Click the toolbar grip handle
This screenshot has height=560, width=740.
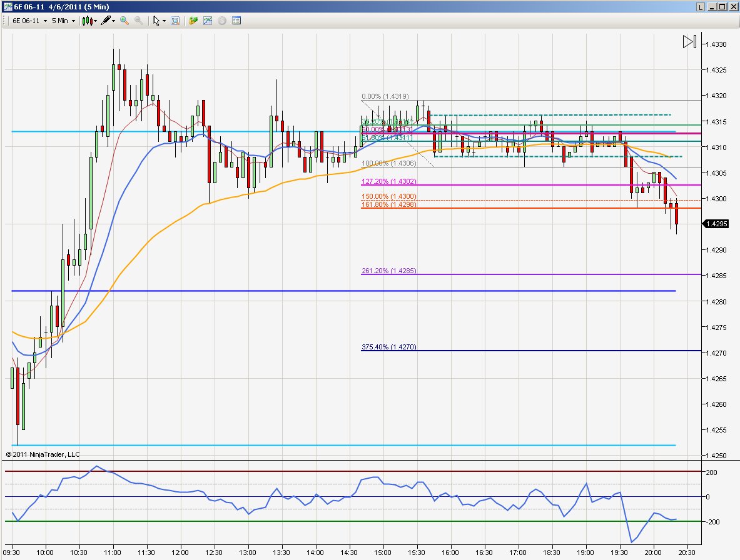(5, 21)
